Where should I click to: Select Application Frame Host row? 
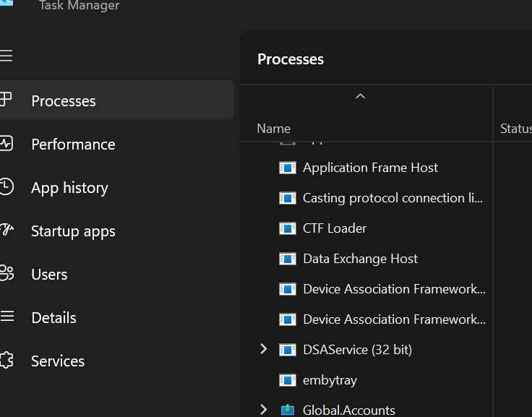click(370, 168)
